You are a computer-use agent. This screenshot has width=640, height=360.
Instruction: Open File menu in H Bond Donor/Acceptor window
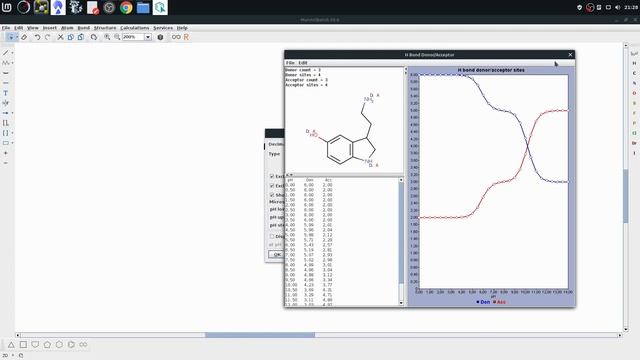point(290,63)
